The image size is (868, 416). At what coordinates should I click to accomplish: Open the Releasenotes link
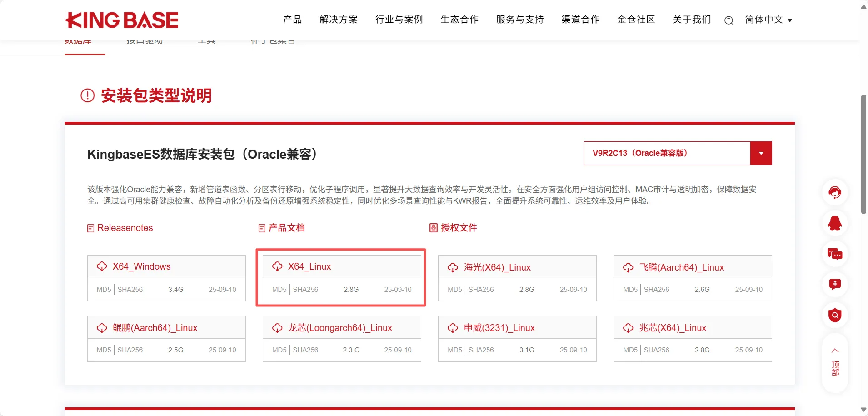pyautogui.click(x=125, y=228)
